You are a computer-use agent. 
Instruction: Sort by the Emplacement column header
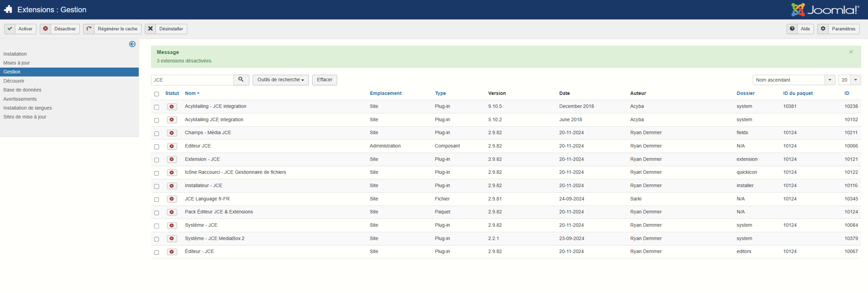(x=386, y=93)
